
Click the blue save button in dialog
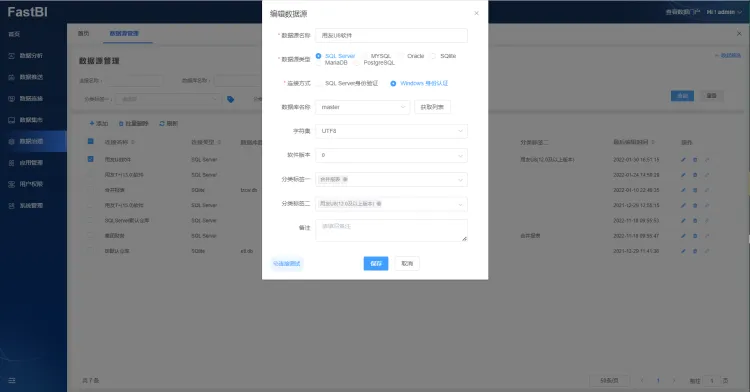(376, 263)
